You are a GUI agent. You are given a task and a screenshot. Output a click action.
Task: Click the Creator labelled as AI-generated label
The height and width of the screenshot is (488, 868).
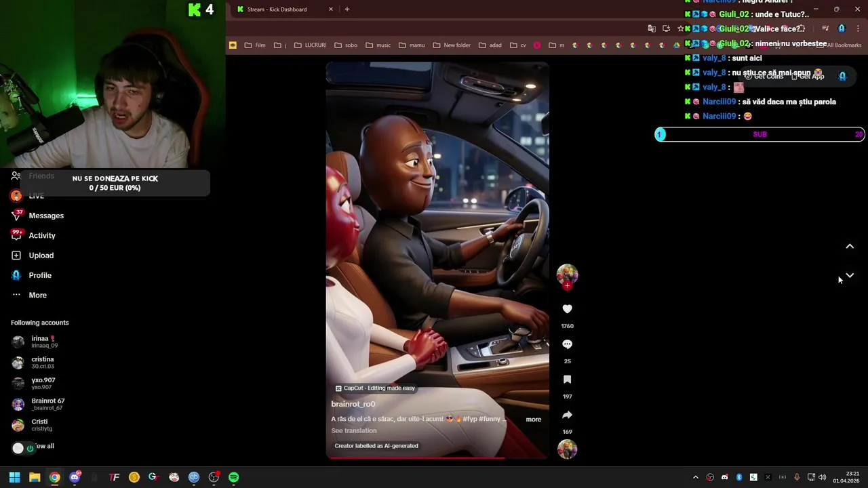(376, 446)
